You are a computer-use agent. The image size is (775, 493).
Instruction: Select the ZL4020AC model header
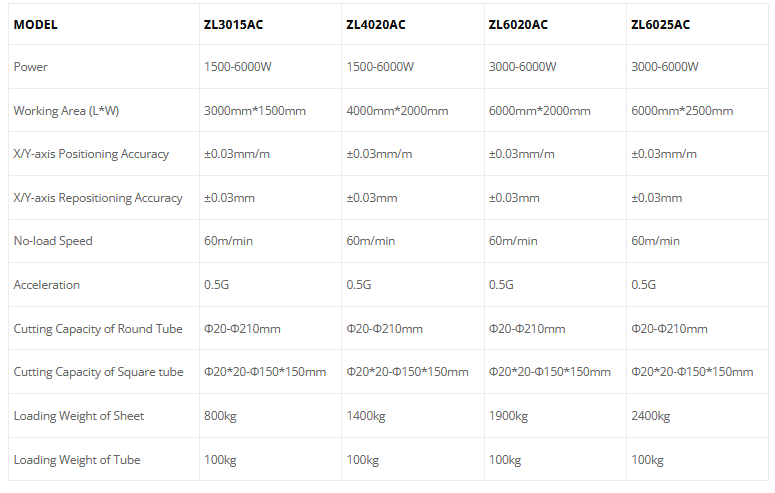coord(376,24)
